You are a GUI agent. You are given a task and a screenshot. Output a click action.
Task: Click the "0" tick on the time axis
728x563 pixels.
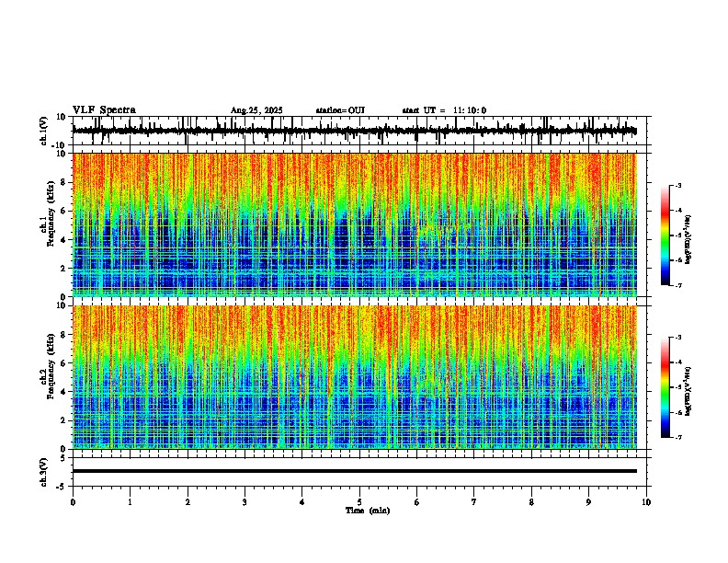[73, 502]
